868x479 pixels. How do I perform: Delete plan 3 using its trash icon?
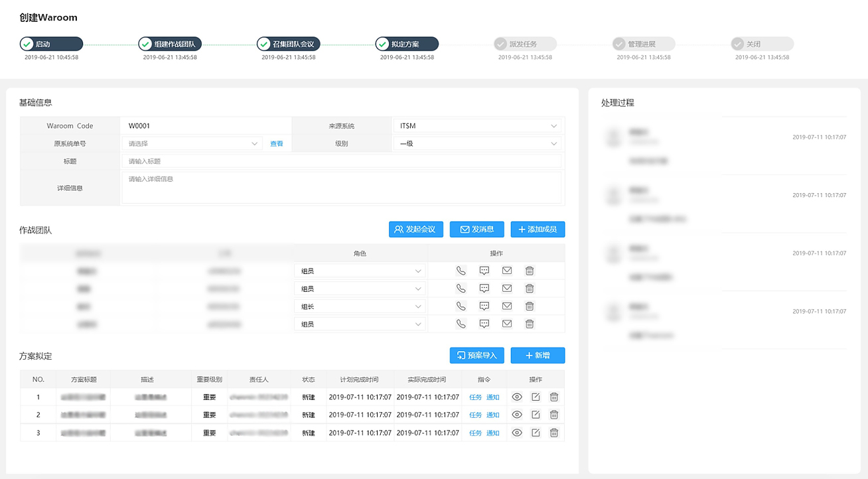coord(553,432)
